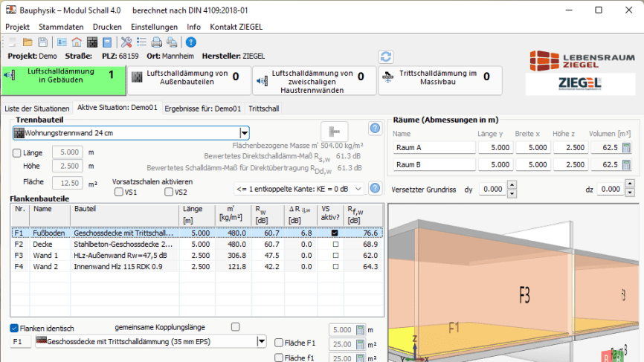Screen dimensions: 644x362
Task: Enable the VS1 Vorsatzschale checkbox
Action: pos(119,192)
